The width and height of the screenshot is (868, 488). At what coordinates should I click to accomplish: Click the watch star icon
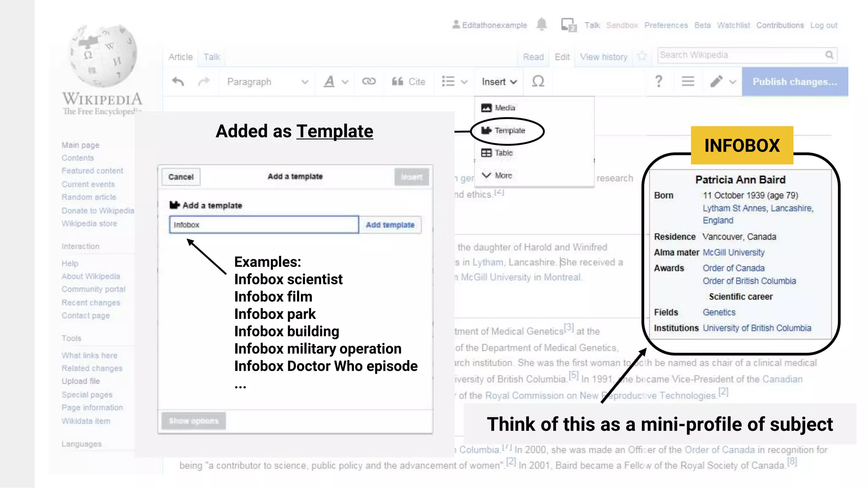click(x=642, y=55)
